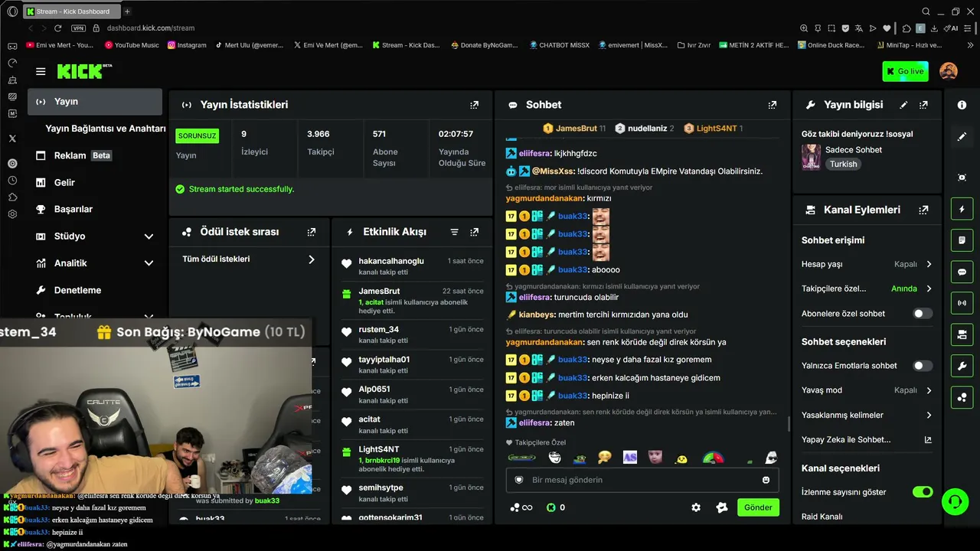Pop out the Etkinlik Akışı panel
The height and width of the screenshot is (551, 980).
point(475,232)
